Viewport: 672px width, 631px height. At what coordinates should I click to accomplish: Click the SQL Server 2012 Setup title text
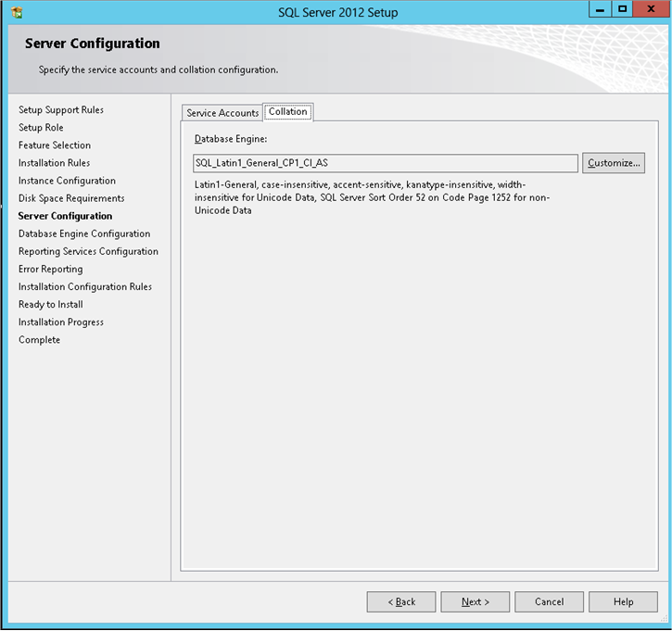(337, 12)
